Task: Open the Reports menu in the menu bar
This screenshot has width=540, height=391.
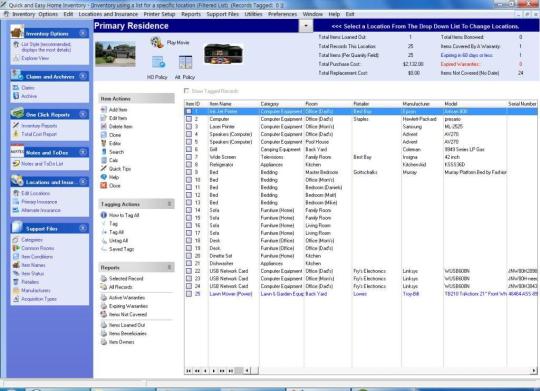Action: point(191,14)
